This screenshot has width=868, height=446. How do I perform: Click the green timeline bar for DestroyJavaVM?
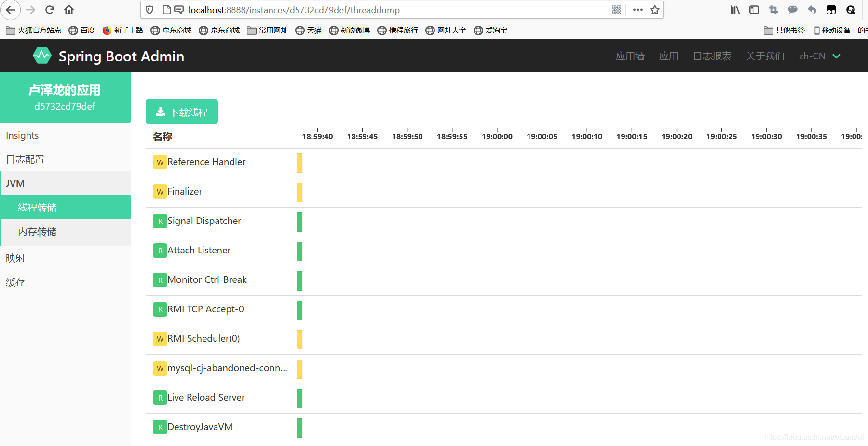(299, 428)
